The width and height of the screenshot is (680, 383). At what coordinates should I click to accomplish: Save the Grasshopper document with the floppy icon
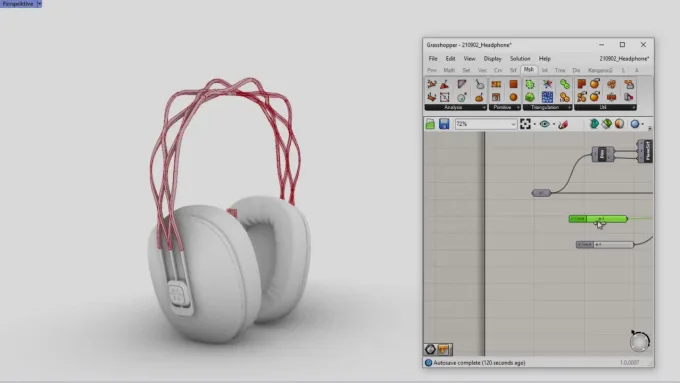point(444,124)
